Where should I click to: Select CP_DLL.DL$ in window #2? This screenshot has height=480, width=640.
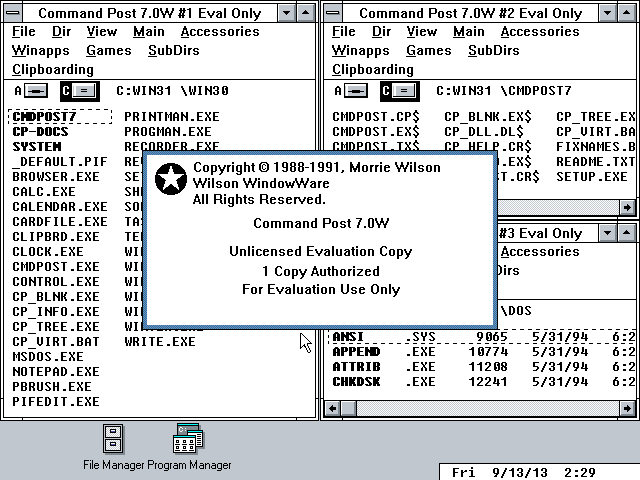pyautogui.click(x=484, y=132)
